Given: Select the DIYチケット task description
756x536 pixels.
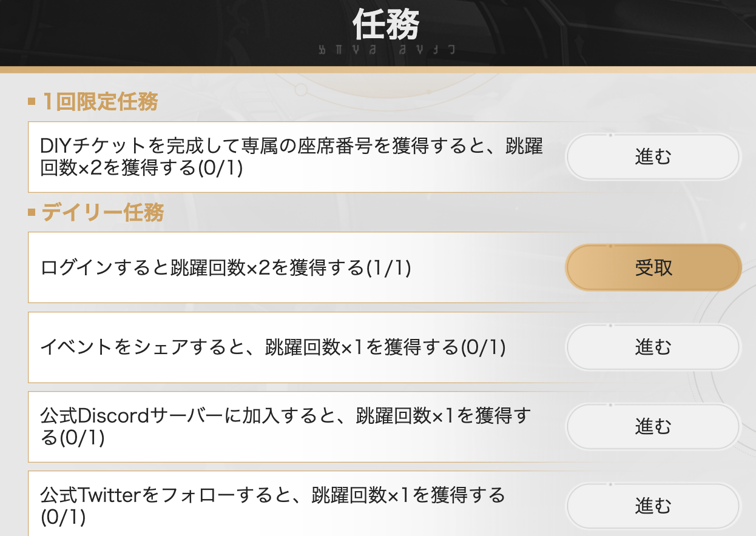Looking at the screenshot, I should (x=291, y=156).
